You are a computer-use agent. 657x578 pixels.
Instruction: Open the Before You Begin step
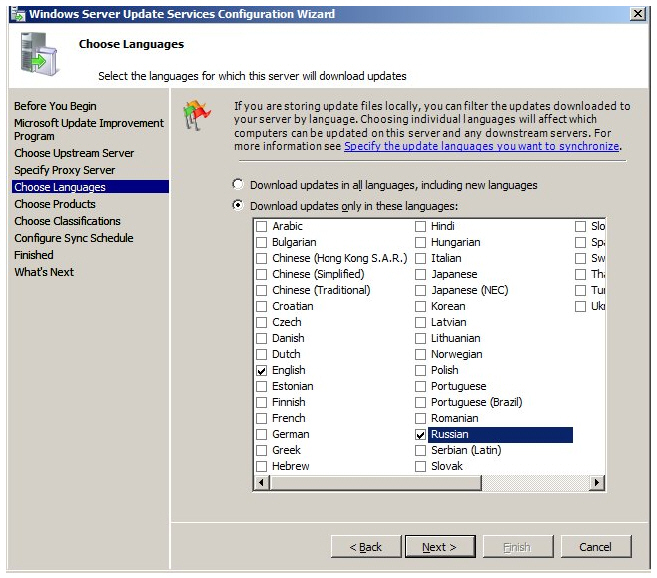tap(55, 106)
